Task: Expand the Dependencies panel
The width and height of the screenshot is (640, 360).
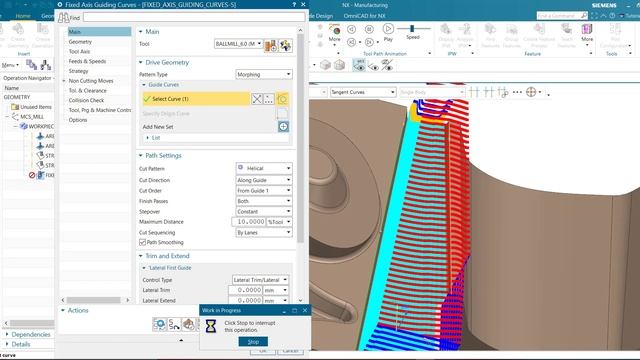Action: (7, 334)
